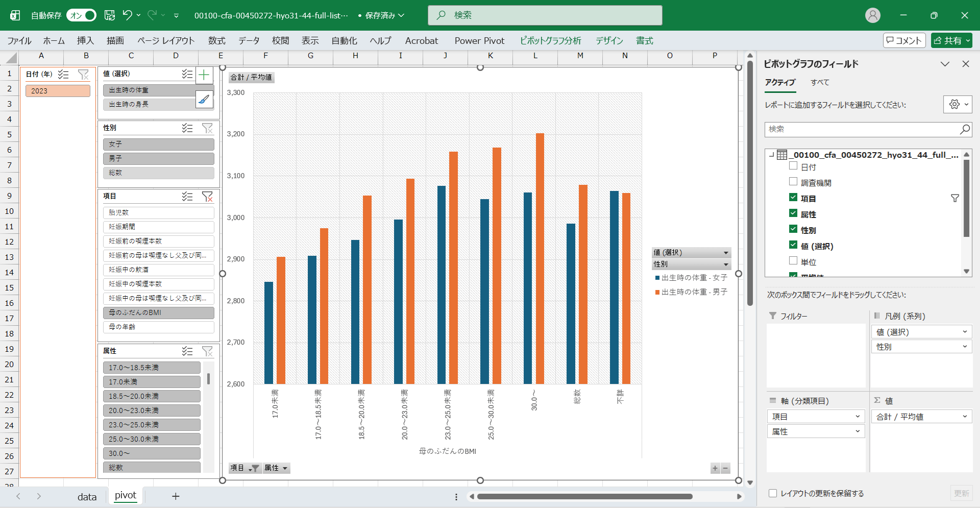980x508 pixels.
Task: Click the コメント button
Action: (904, 40)
